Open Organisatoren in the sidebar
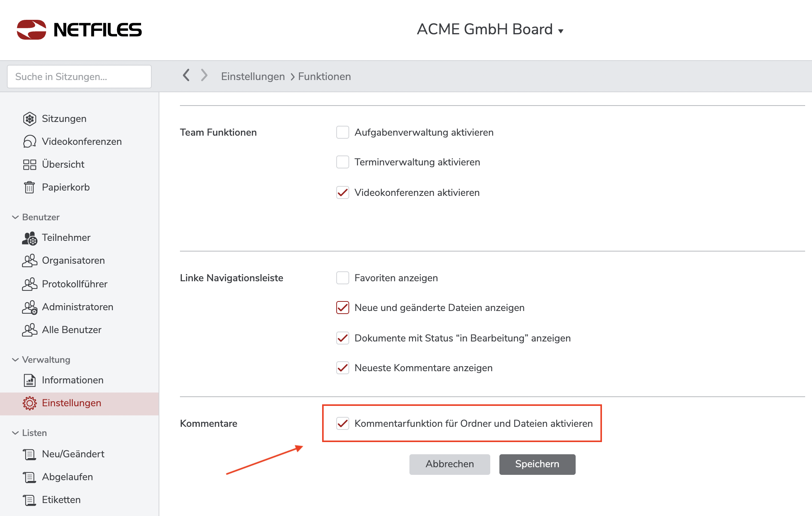 click(73, 261)
